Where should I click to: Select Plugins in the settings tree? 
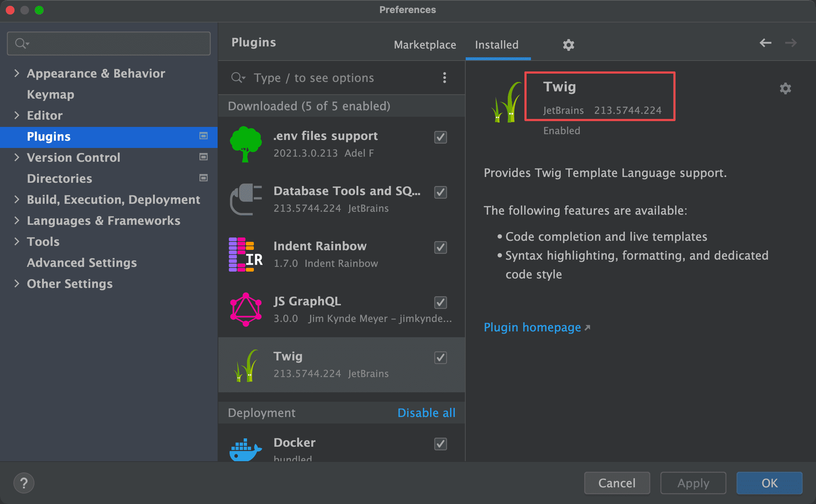pos(109,137)
